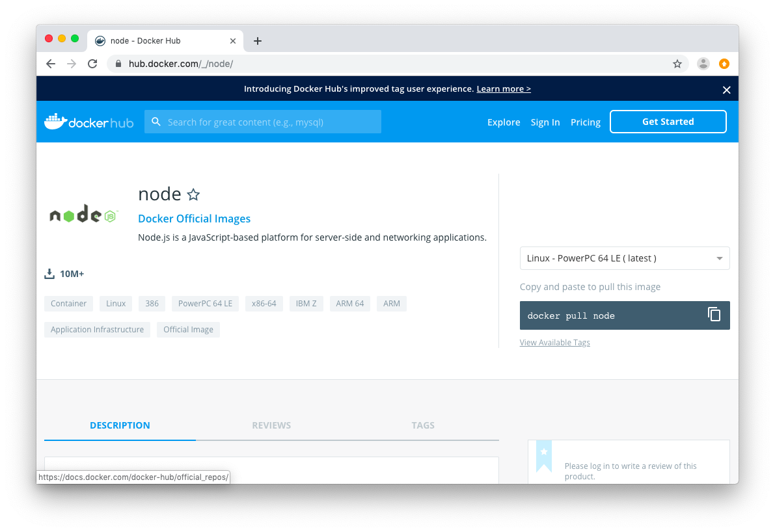Image resolution: width=775 pixels, height=532 pixels.
Task: Click the Please log in to review text
Action: pyautogui.click(x=630, y=472)
